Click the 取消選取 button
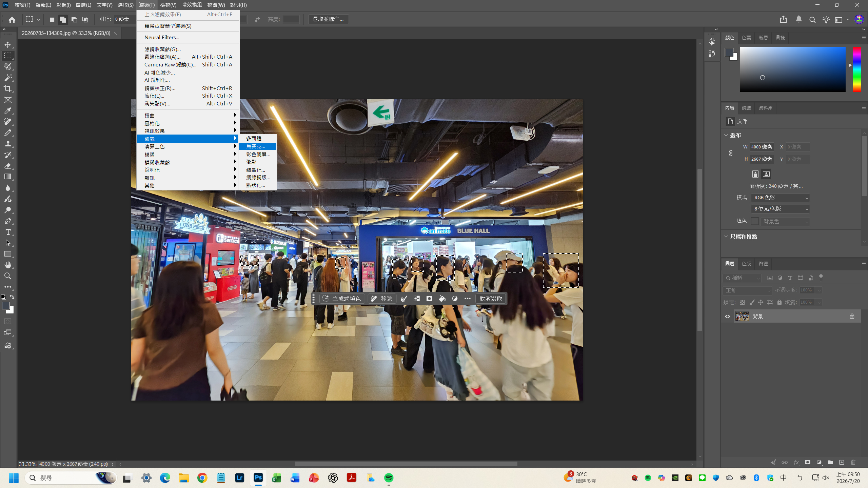868x488 pixels. pos(491,299)
